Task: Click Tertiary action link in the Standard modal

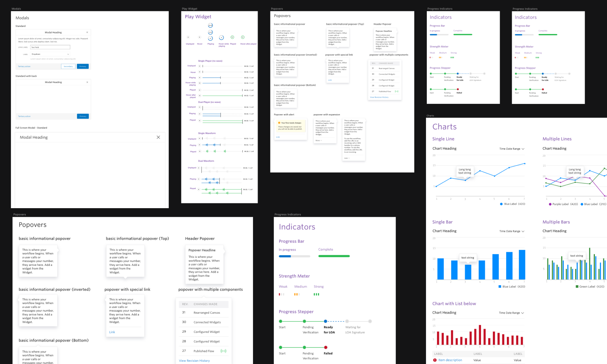Action: 24,66
